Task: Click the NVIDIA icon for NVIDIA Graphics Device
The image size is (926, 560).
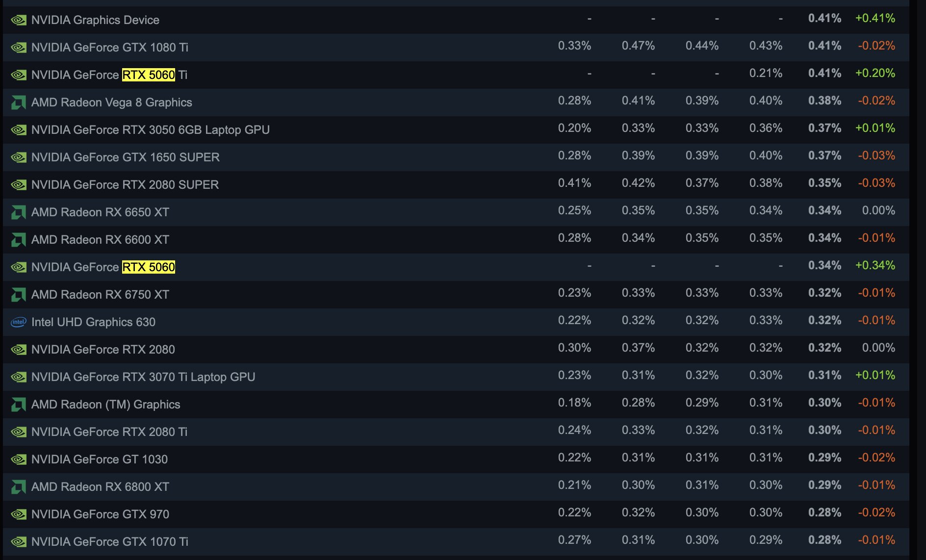Action: click(x=19, y=20)
